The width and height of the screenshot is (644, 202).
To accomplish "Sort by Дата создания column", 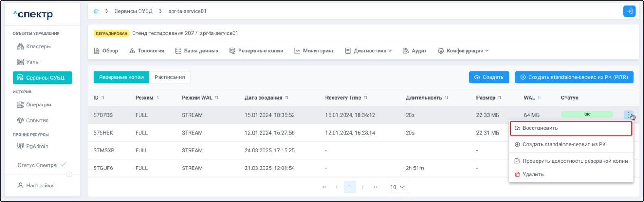I will click(287, 98).
